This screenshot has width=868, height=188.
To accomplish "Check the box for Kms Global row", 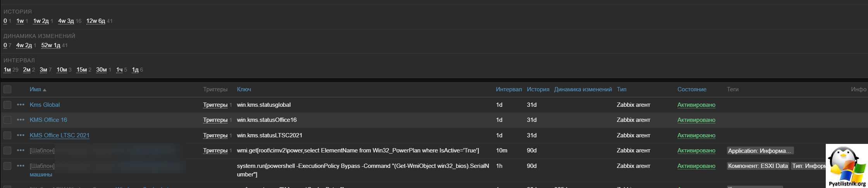I will click(x=7, y=105).
